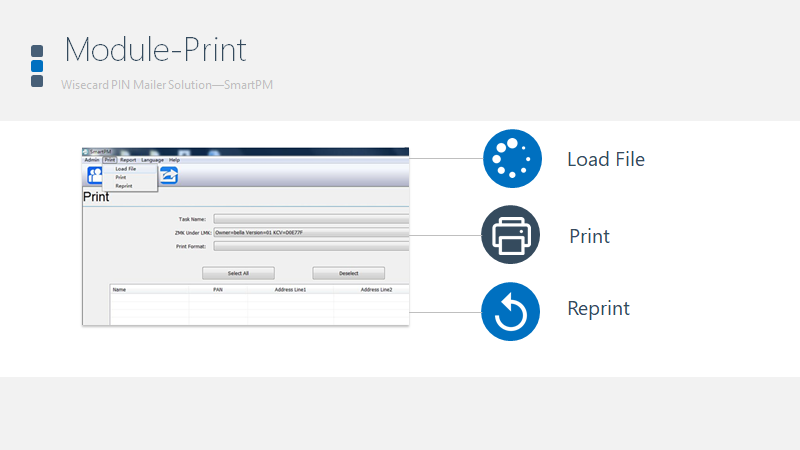Expand the Task Name combo box
The height and width of the screenshot is (450, 800).
click(311, 218)
